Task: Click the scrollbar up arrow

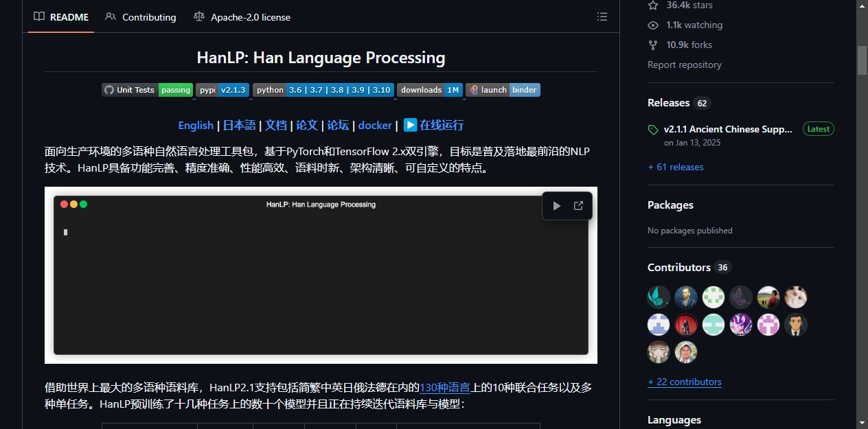Action: coord(862,5)
